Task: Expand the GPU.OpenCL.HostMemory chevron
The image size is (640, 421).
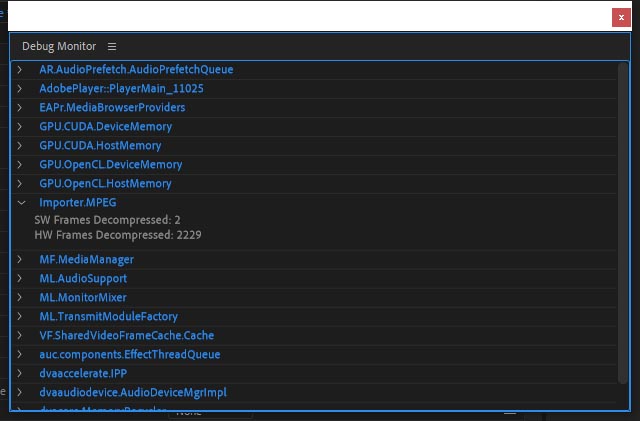Action: [x=20, y=183]
